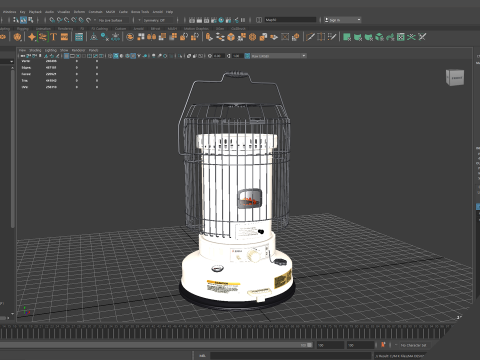This screenshot has width=480, height=360.
Task: Apply Cylindrical UV mapping icon
Action: [x=358, y=37]
